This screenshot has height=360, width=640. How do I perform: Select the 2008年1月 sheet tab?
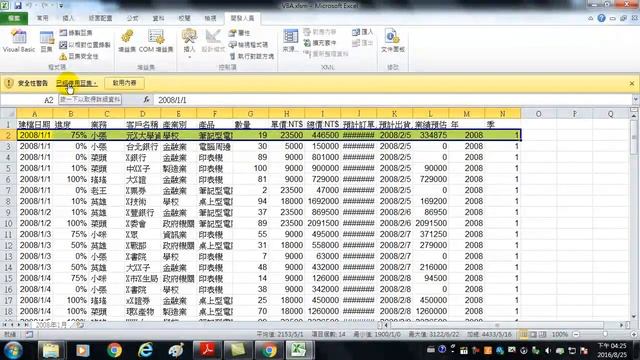point(51,325)
